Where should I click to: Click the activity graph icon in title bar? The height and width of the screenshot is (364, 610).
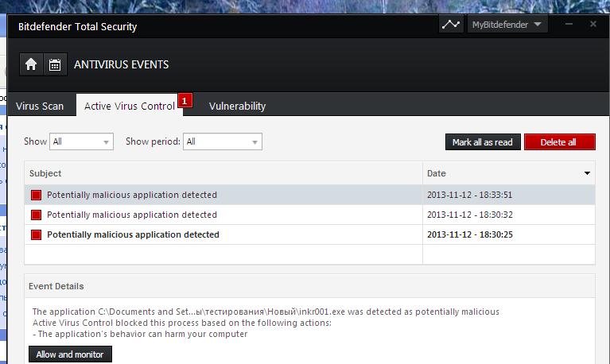(x=451, y=25)
